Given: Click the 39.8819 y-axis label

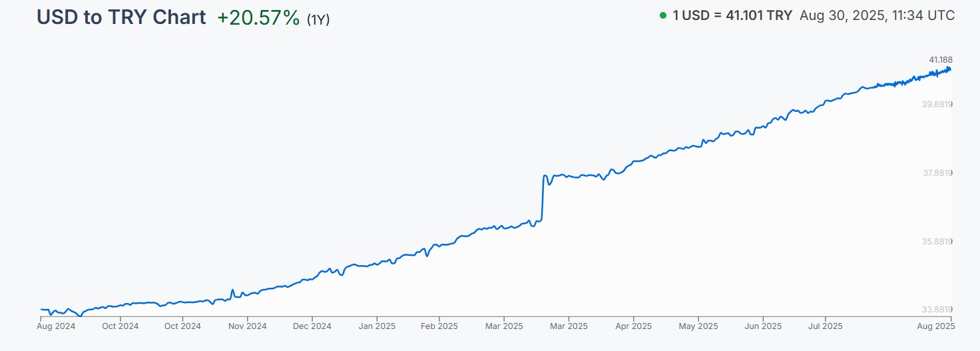Looking at the screenshot, I should pyautogui.click(x=937, y=105).
